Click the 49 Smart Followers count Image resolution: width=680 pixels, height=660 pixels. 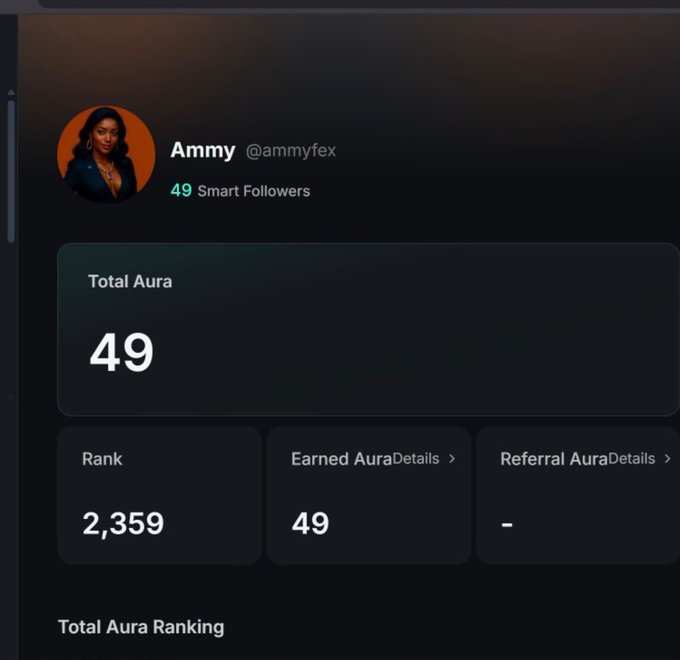[240, 190]
